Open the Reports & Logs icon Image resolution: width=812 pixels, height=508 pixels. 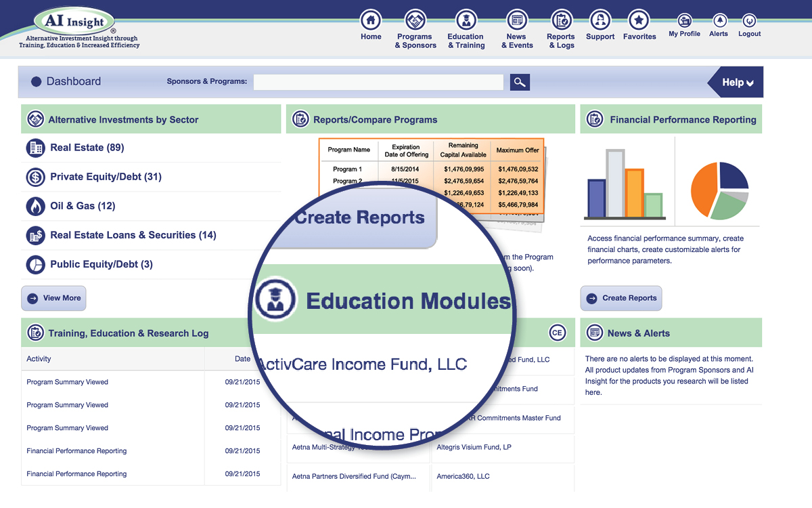[561, 20]
